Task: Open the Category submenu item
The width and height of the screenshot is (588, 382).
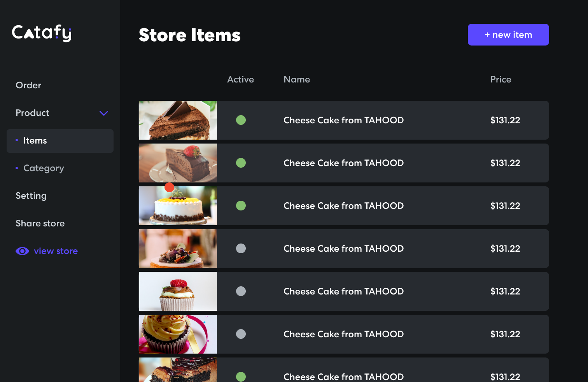Action: pyautogui.click(x=44, y=168)
